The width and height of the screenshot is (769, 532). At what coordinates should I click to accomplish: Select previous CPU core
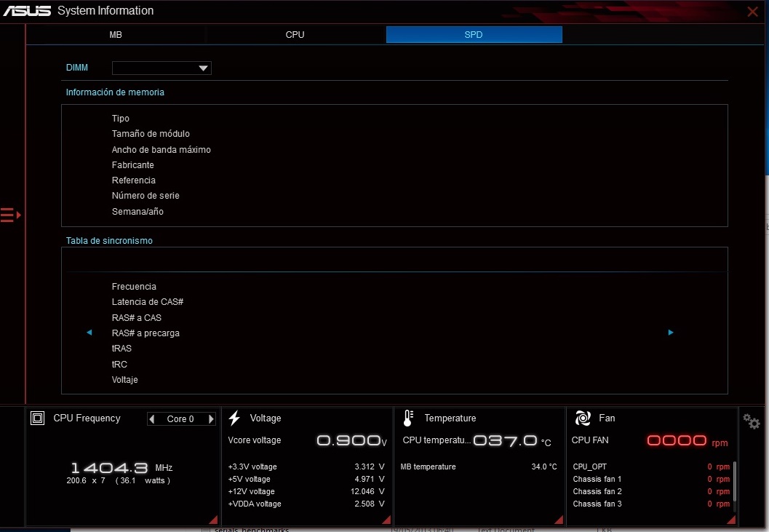tap(151, 419)
